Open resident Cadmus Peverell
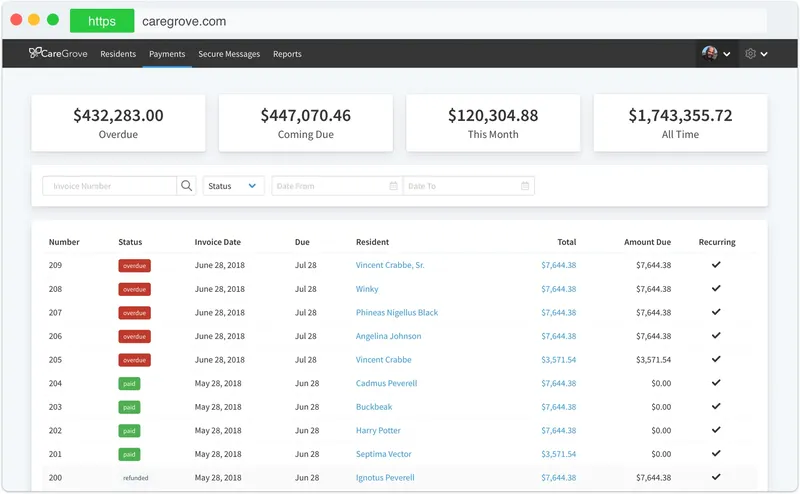 [386, 383]
